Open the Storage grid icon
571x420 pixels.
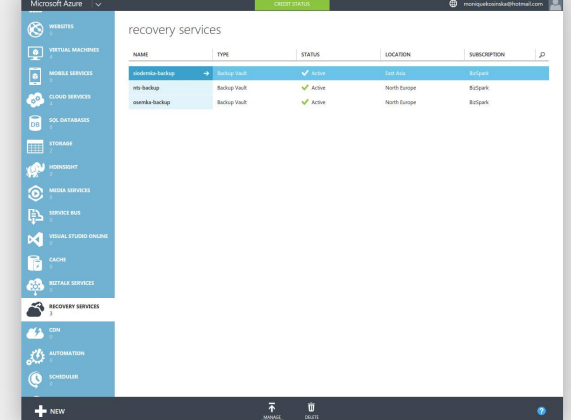point(35,146)
